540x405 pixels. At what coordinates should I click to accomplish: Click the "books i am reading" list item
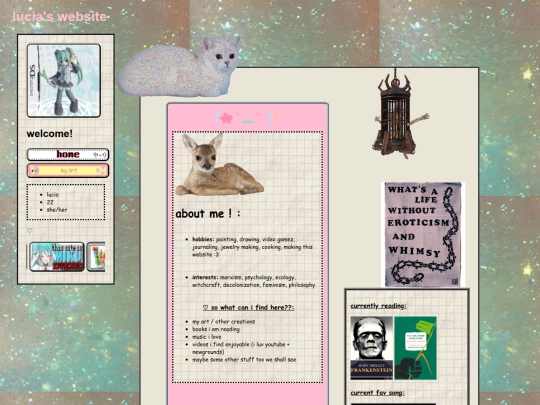click(216, 329)
